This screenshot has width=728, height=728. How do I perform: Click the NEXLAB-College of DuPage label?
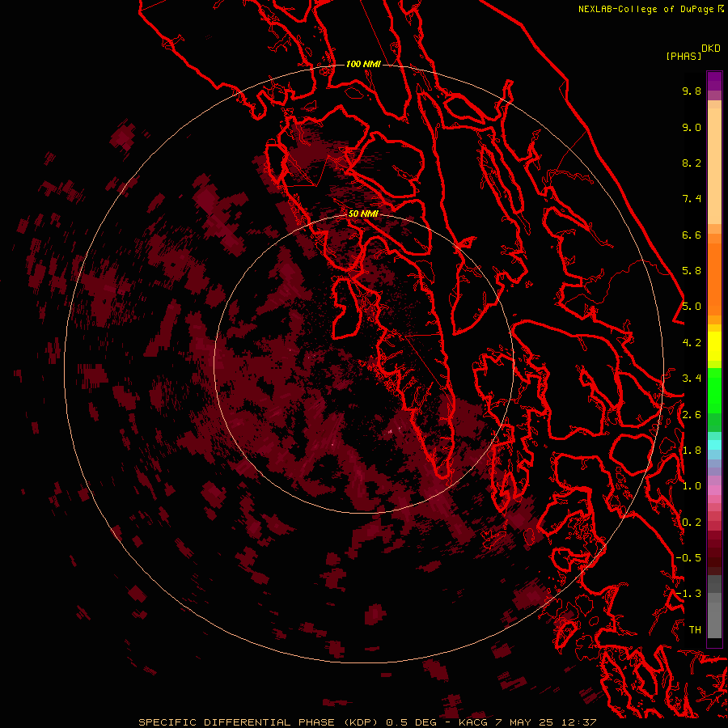[x=648, y=9]
